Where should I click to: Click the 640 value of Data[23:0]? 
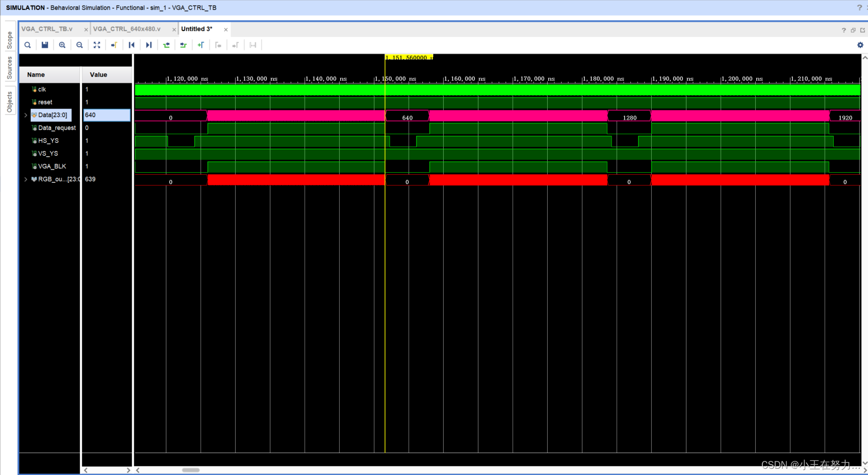point(107,115)
